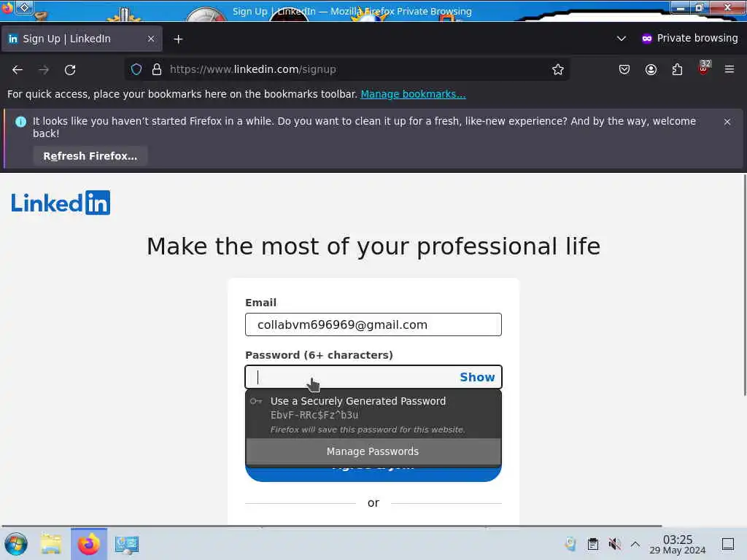Open the tracking protection shield icon
Screen dimensions: 747x560
(136, 69)
